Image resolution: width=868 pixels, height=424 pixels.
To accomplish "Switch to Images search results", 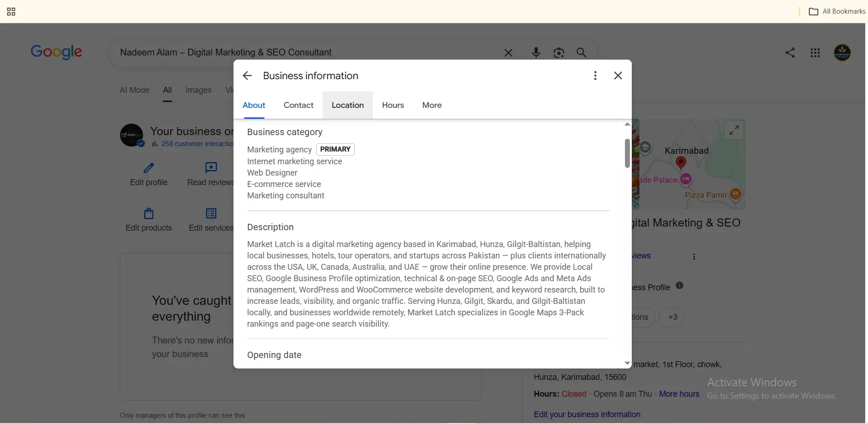I will coord(198,90).
